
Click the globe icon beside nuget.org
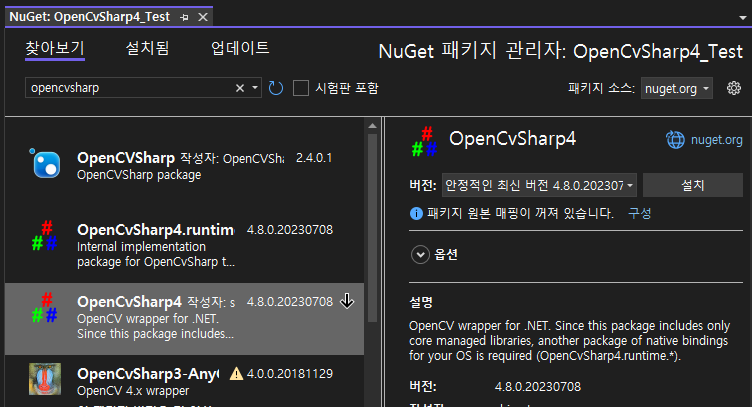(x=675, y=140)
